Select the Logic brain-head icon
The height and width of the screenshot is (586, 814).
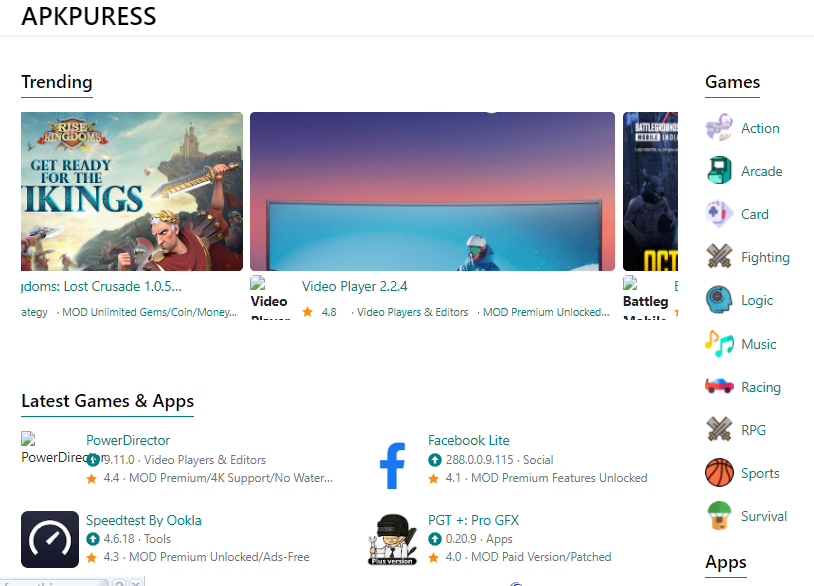coord(719,300)
